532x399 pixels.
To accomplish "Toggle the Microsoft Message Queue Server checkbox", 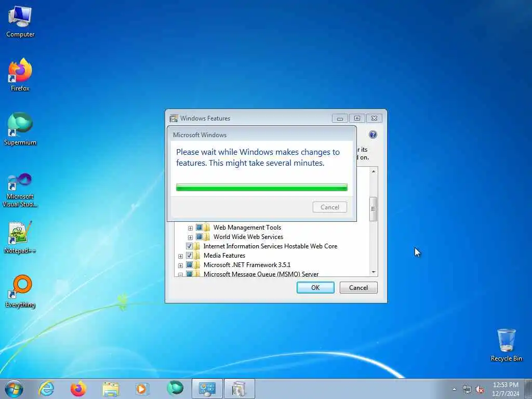I will coord(189,273).
